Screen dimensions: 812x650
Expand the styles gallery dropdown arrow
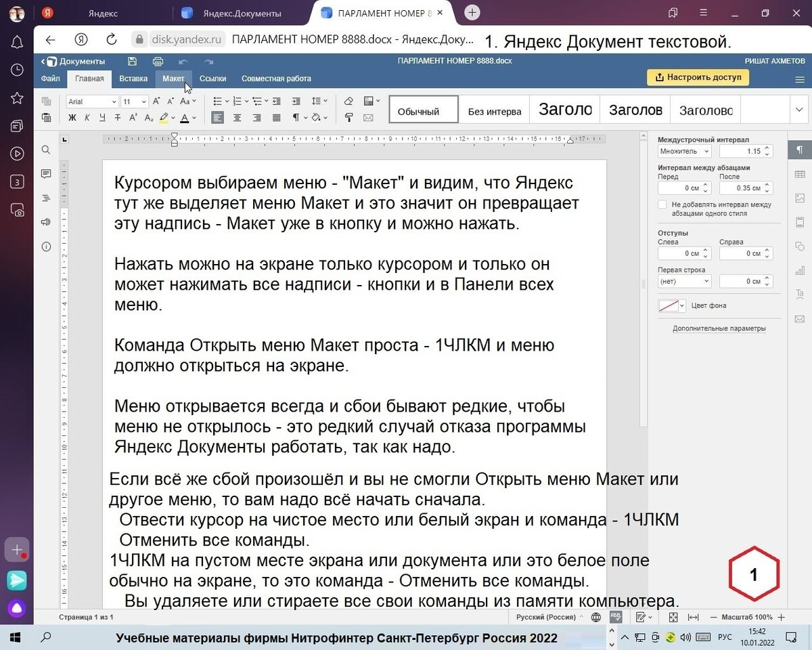(x=799, y=110)
